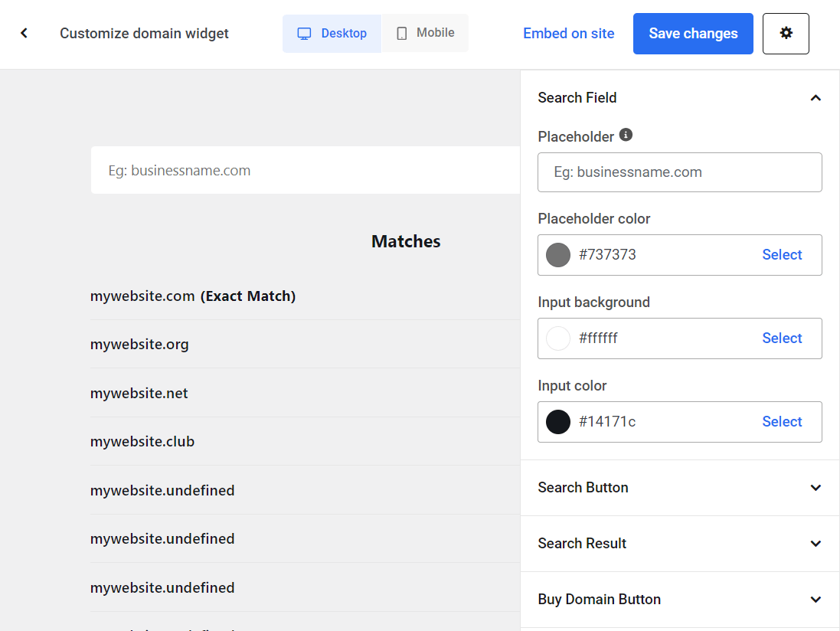This screenshot has width=840, height=631.
Task: Open the Embed on site link
Action: (x=568, y=33)
